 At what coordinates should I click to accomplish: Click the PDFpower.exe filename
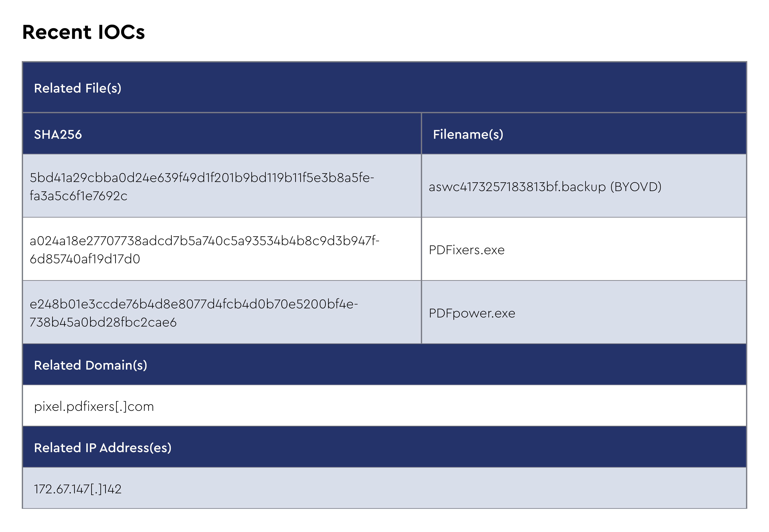472,313
